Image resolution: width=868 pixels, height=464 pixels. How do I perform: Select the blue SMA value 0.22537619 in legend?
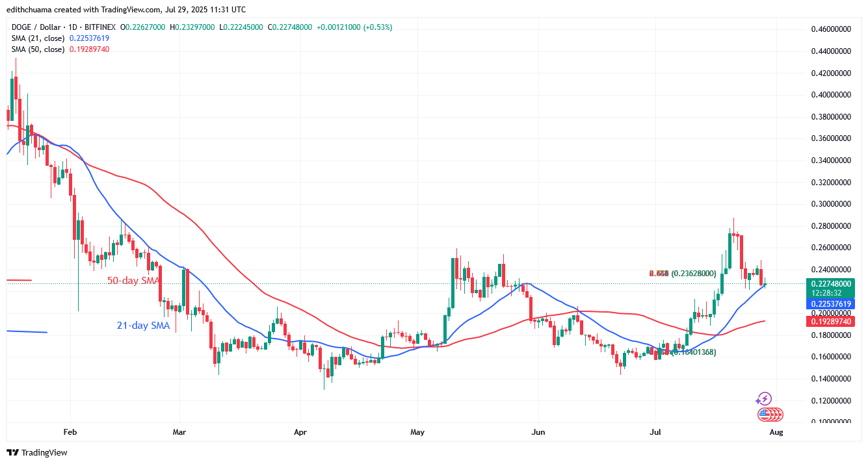point(89,38)
